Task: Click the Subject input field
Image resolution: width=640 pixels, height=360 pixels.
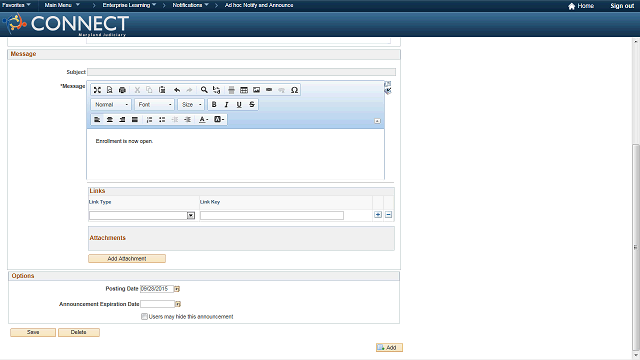Action: [x=241, y=72]
